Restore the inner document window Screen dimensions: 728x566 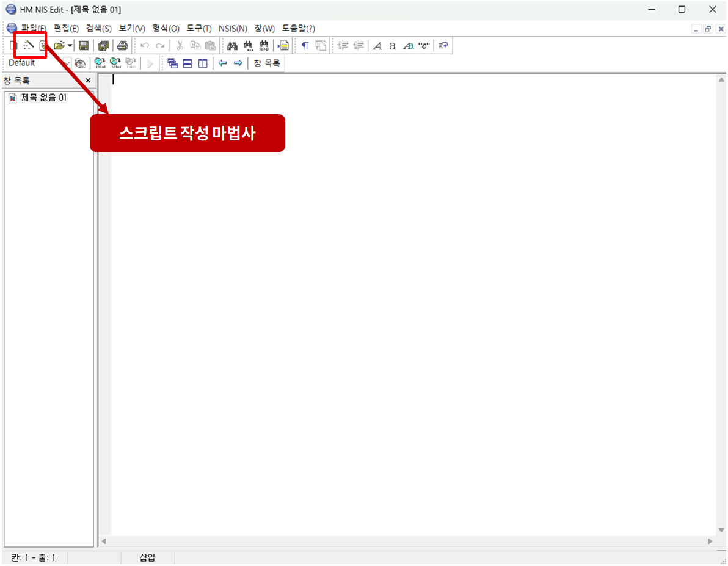click(x=708, y=29)
